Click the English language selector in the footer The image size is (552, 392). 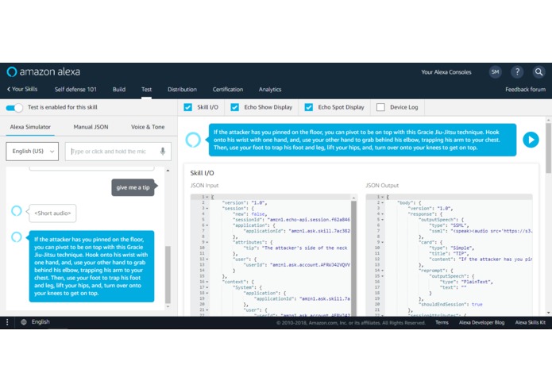point(41,322)
